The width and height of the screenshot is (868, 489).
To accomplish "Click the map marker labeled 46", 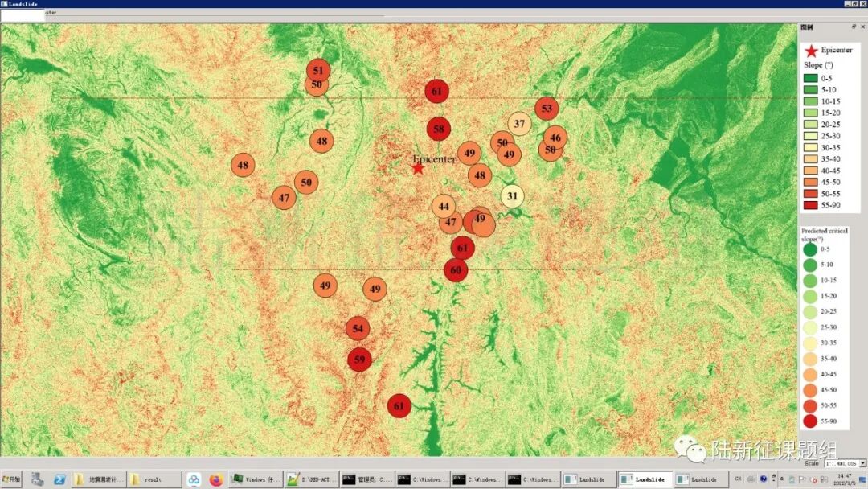I will (x=555, y=138).
